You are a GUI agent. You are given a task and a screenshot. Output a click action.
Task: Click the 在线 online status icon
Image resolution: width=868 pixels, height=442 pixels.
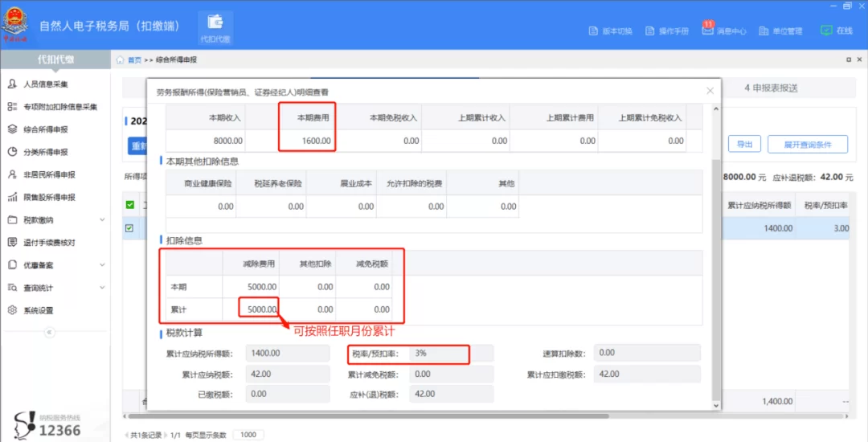(826, 31)
